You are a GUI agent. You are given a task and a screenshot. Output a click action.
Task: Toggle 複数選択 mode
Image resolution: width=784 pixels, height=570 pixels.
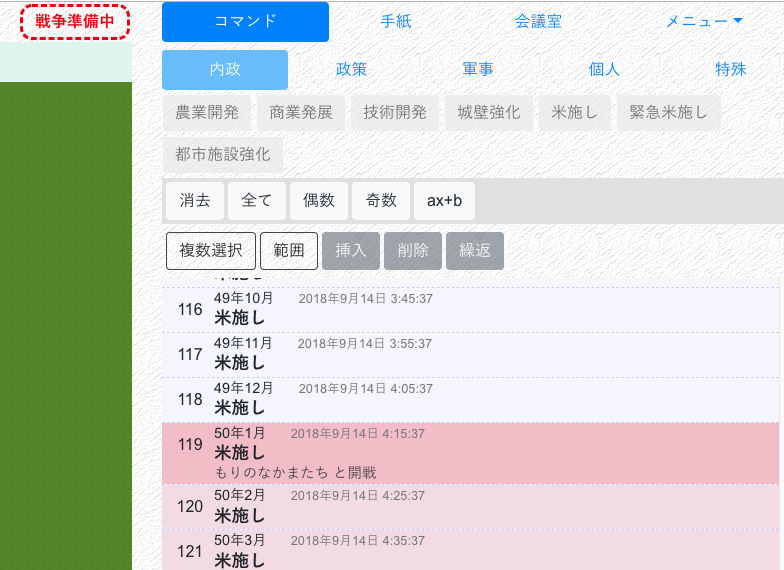point(211,251)
